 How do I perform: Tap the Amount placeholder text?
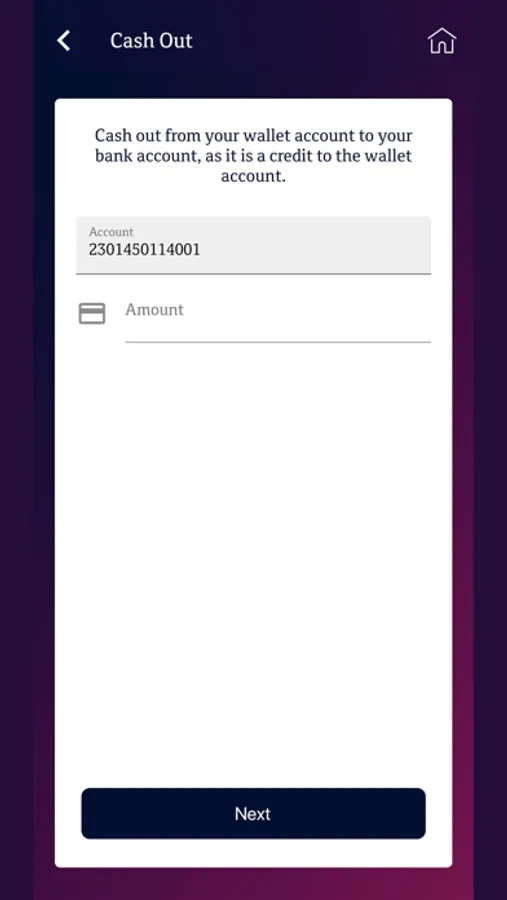tap(154, 309)
